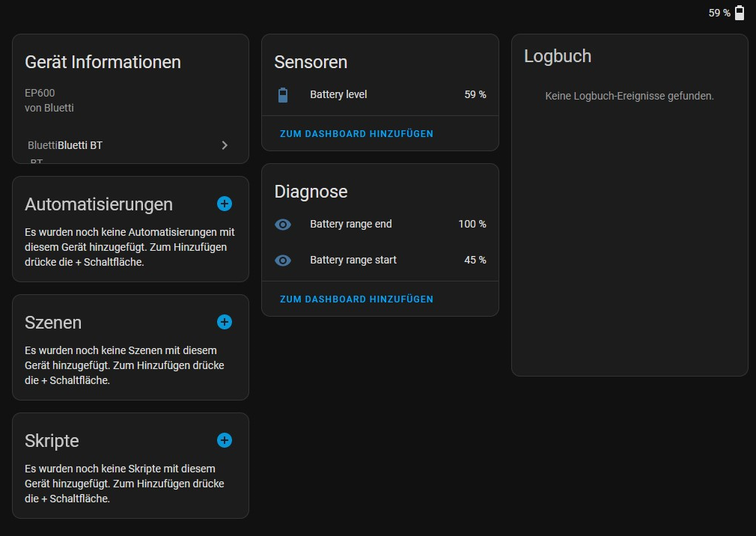Click the plus icon to add an automation

click(224, 204)
